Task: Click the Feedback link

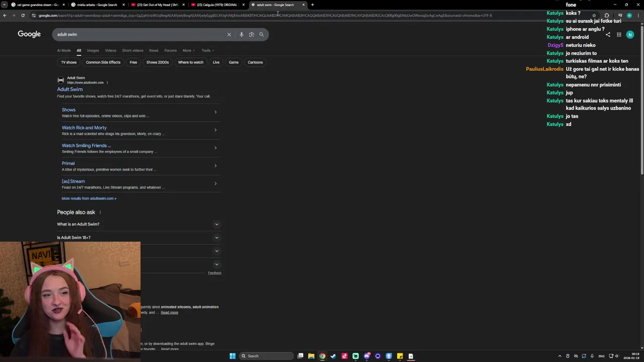Action: click(x=215, y=273)
